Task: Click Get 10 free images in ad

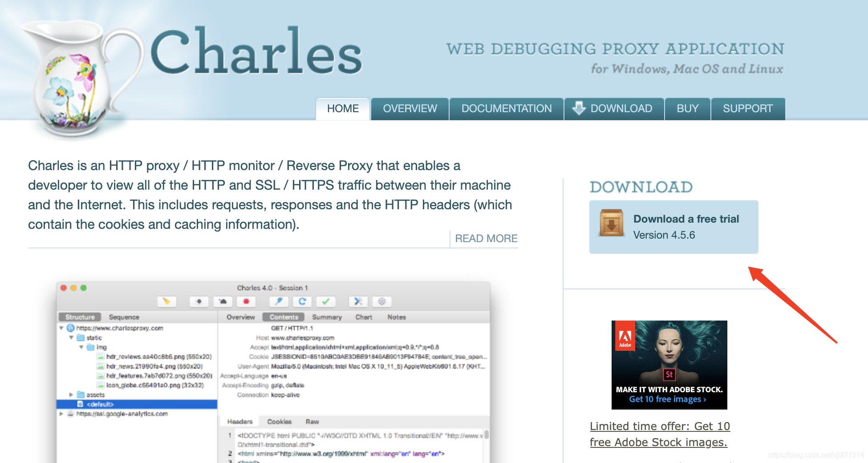Action: click(x=667, y=399)
